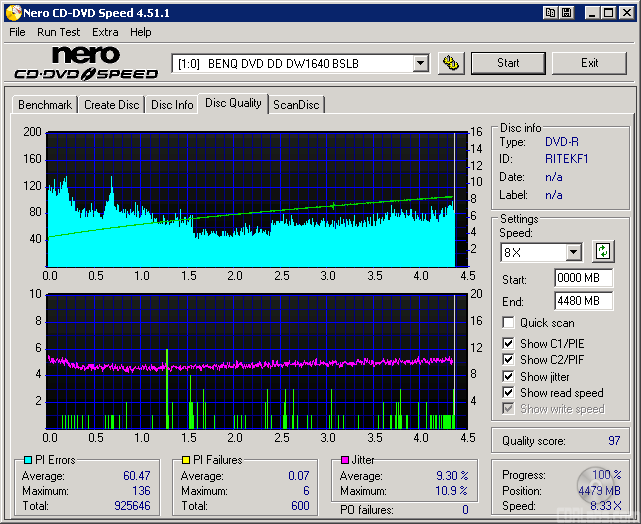Switch to the ScanDisc tab
This screenshot has height=524, width=641.
(x=296, y=105)
